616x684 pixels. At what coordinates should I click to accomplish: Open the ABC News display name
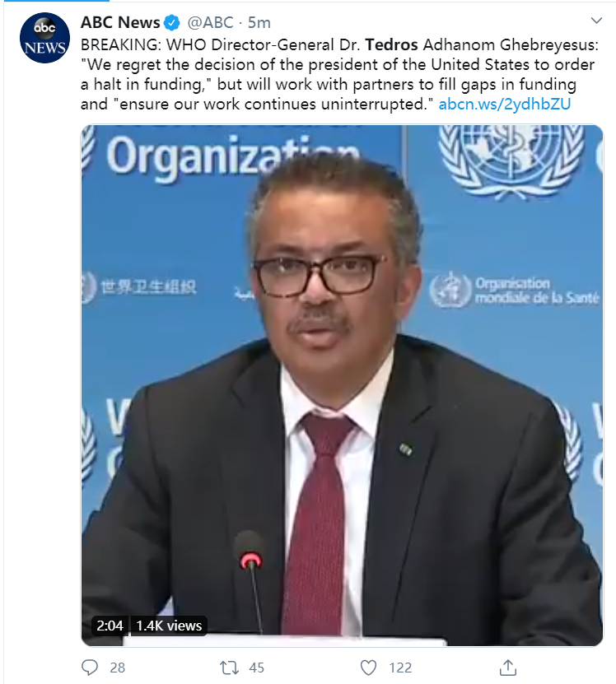point(120,23)
